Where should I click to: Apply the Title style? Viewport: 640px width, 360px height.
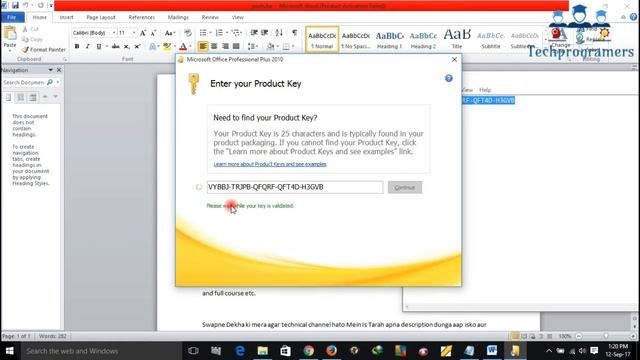click(457, 39)
